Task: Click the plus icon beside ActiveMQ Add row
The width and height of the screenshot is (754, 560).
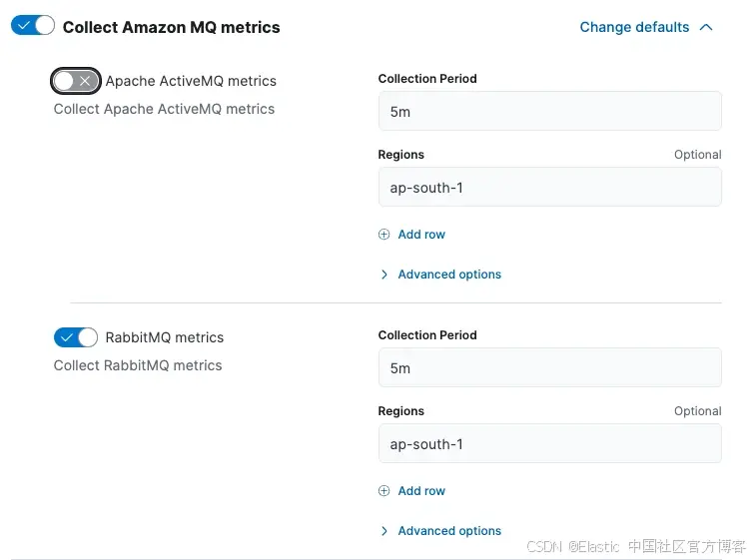Action: point(384,235)
